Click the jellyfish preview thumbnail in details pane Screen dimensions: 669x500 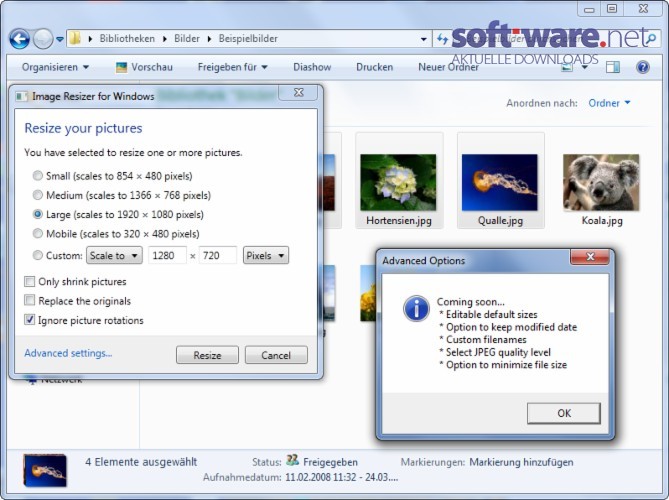click(x=45, y=470)
